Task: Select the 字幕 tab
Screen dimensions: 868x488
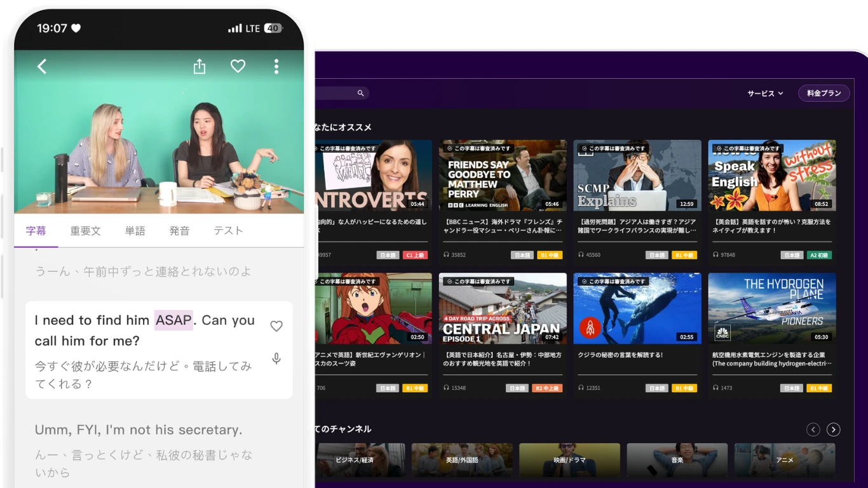Action: [36, 231]
